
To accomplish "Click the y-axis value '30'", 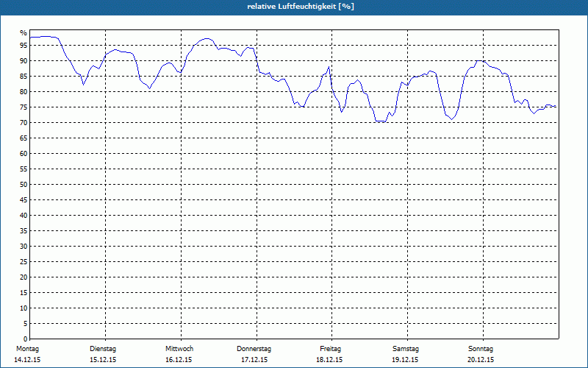I will [24, 247].
